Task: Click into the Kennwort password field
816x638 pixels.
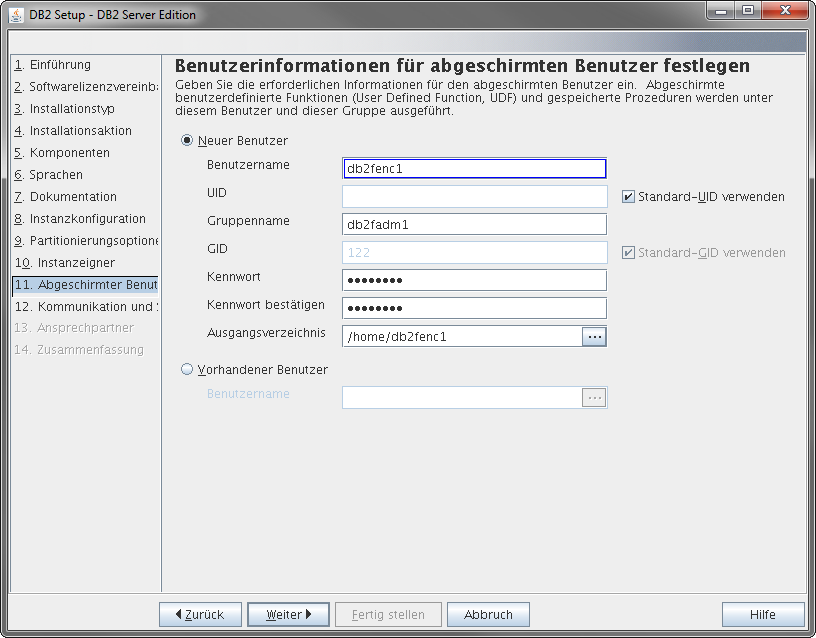Action: 475,280
